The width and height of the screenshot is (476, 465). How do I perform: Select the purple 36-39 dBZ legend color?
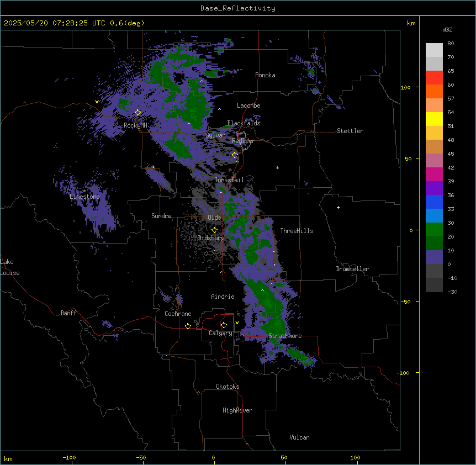pyautogui.click(x=434, y=188)
